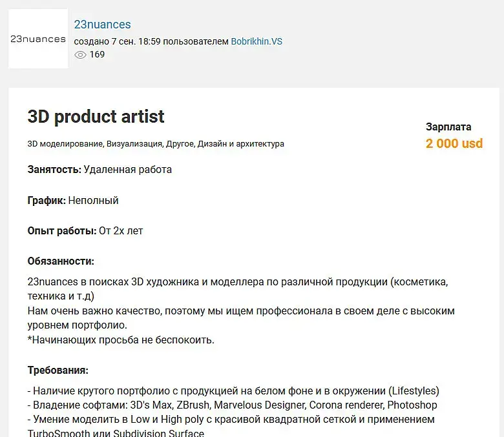The image size is (504, 437).
Task: Click the "Требования:" section heading
Action: [x=58, y=371]
